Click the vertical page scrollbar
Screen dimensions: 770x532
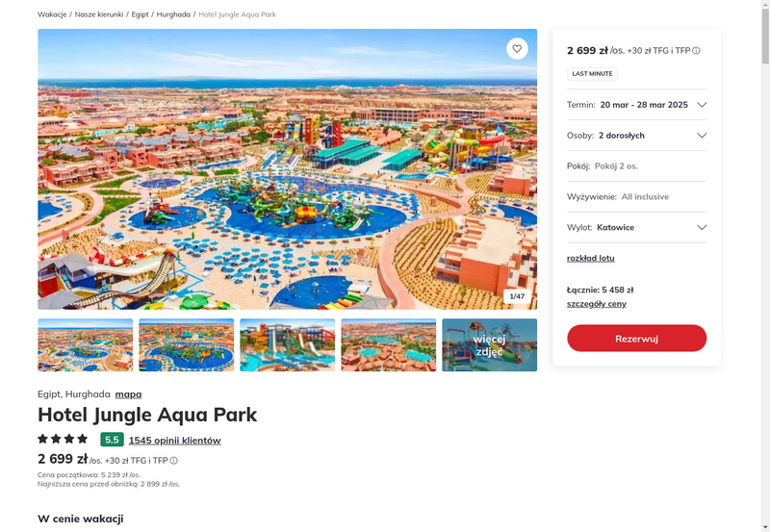click(765, 266)
